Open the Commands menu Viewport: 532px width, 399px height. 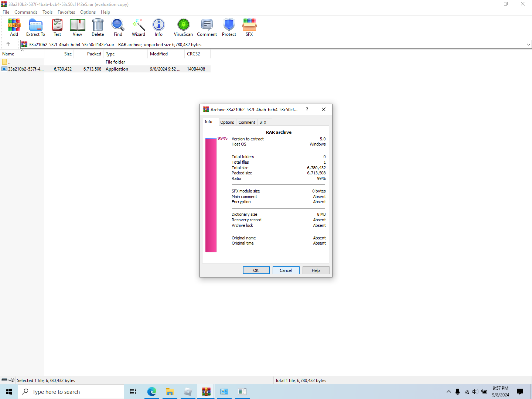(26, 12)
